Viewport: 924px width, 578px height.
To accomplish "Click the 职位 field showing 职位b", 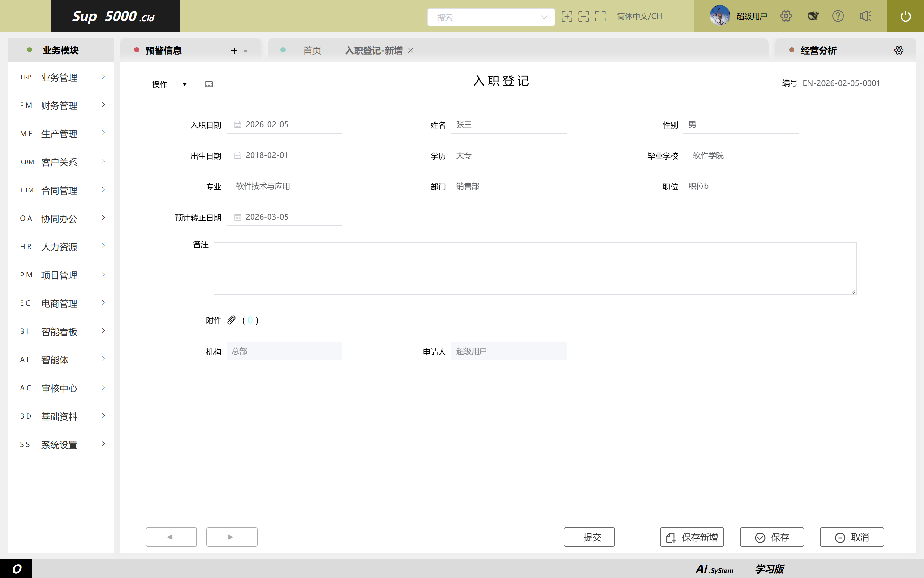I will click(x=741, y=187).
